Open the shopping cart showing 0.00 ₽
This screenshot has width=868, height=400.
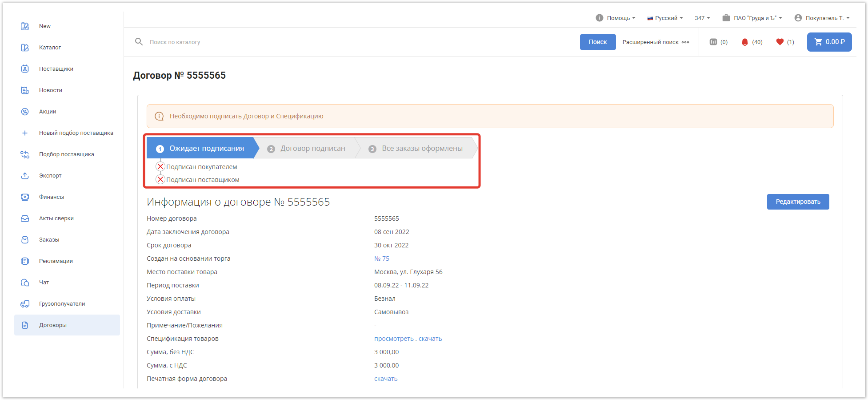coord(829,42)
